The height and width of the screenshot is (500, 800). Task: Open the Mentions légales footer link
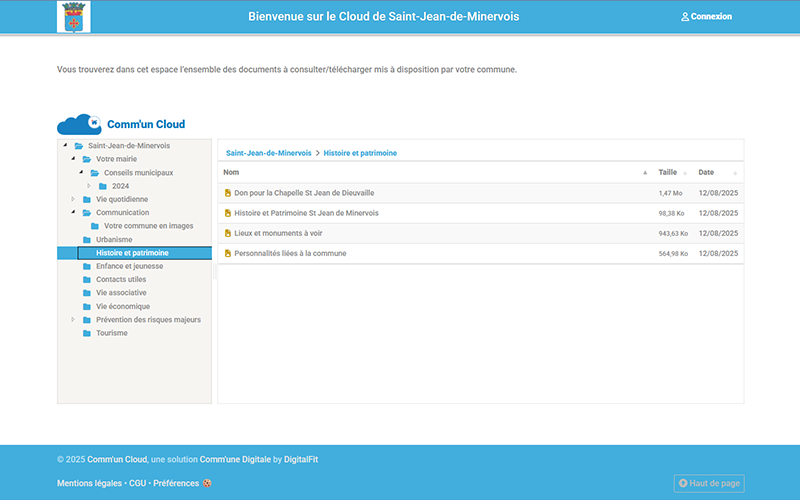pos(89,483)
